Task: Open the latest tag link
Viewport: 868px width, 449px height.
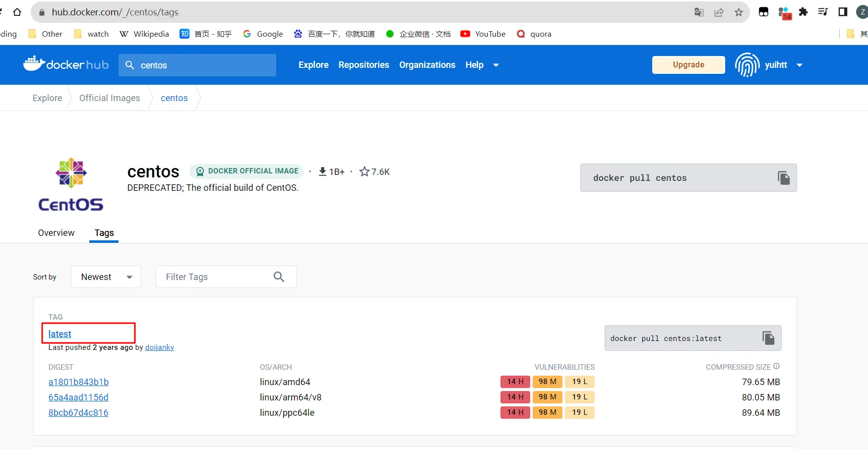Action: pos(60,334)
